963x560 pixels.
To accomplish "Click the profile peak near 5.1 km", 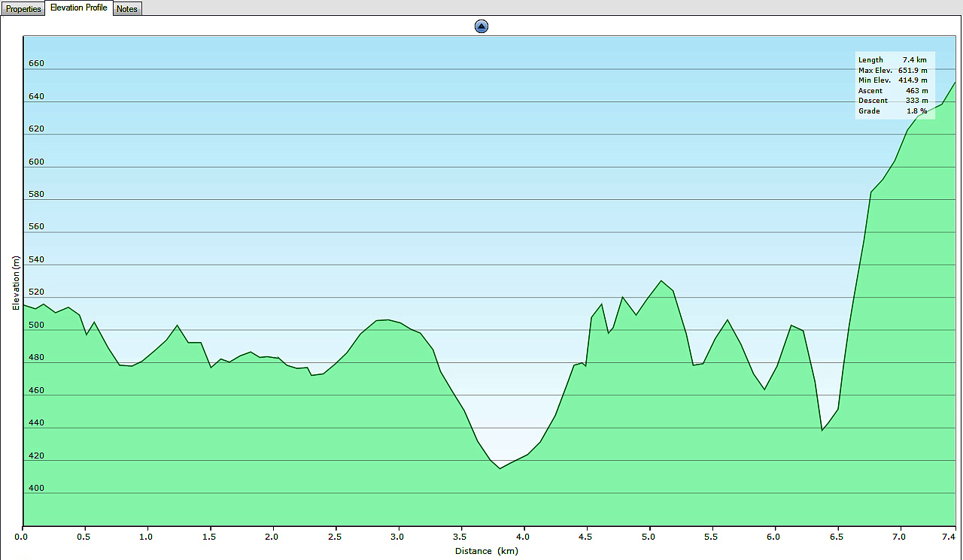I will pyautogui.click(x=661, y=281).
